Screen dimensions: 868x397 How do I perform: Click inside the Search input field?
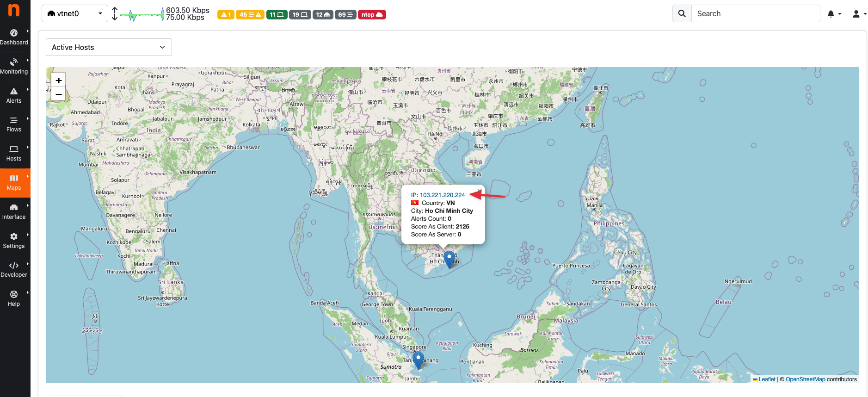tap(755, 14)
